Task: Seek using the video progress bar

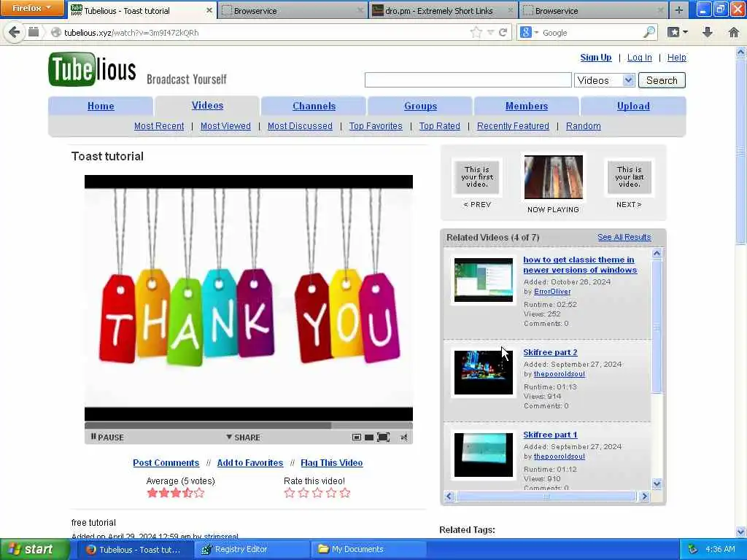Action: (x=249, y=425)
